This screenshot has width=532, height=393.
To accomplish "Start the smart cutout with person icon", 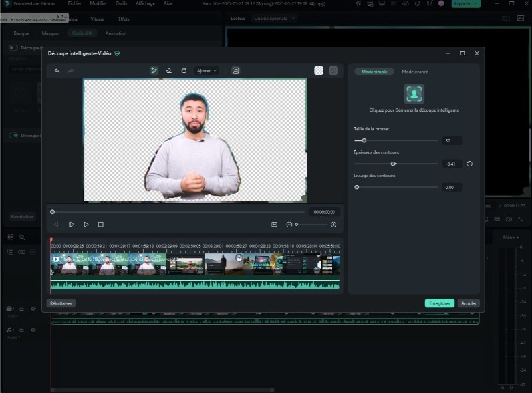I will (414, 94).
